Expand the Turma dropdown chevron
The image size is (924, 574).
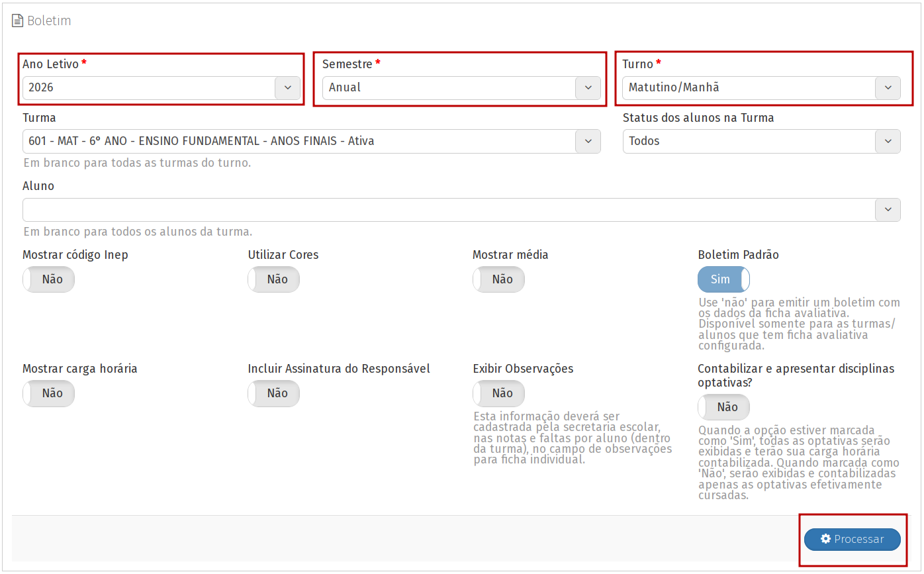tap(588, 141)
